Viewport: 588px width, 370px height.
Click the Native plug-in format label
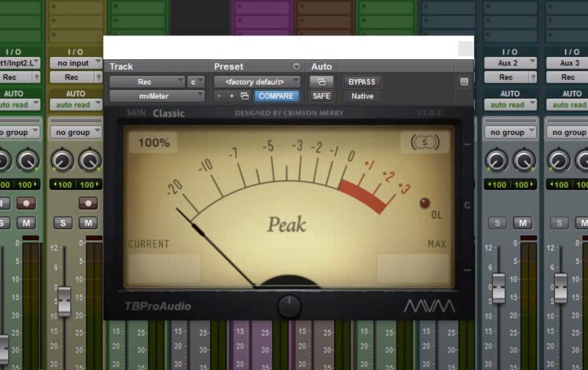[362, 96]
